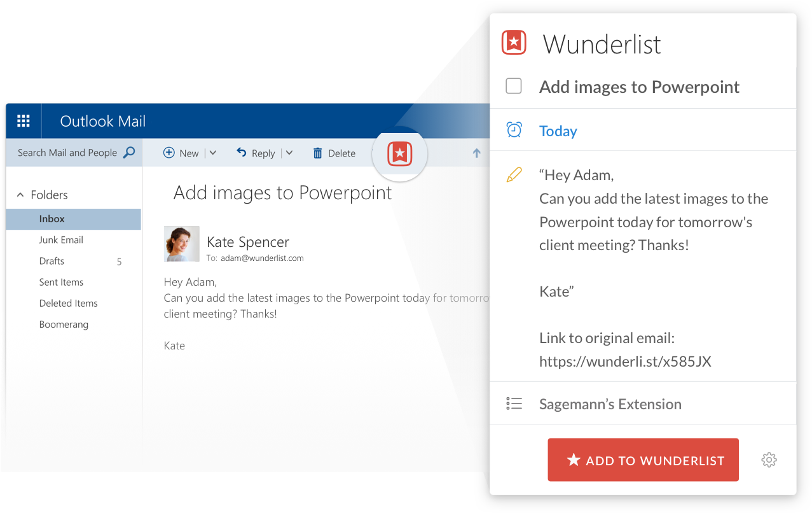Click the pencil note icon

[514, 174]
